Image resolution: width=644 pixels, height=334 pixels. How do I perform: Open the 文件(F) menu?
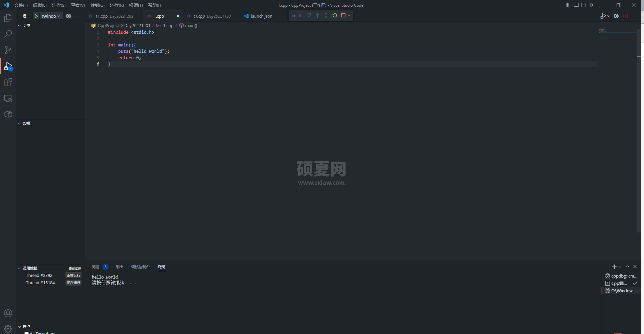tap(21, 5)
